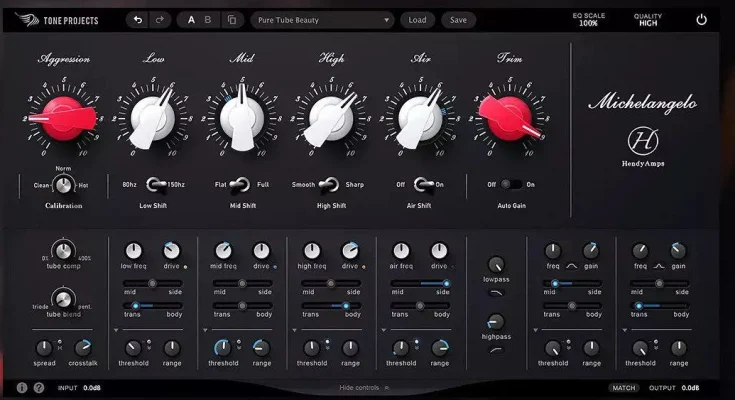735x400 pixels.
Task: Click the Save button
Action: [458, 20]
